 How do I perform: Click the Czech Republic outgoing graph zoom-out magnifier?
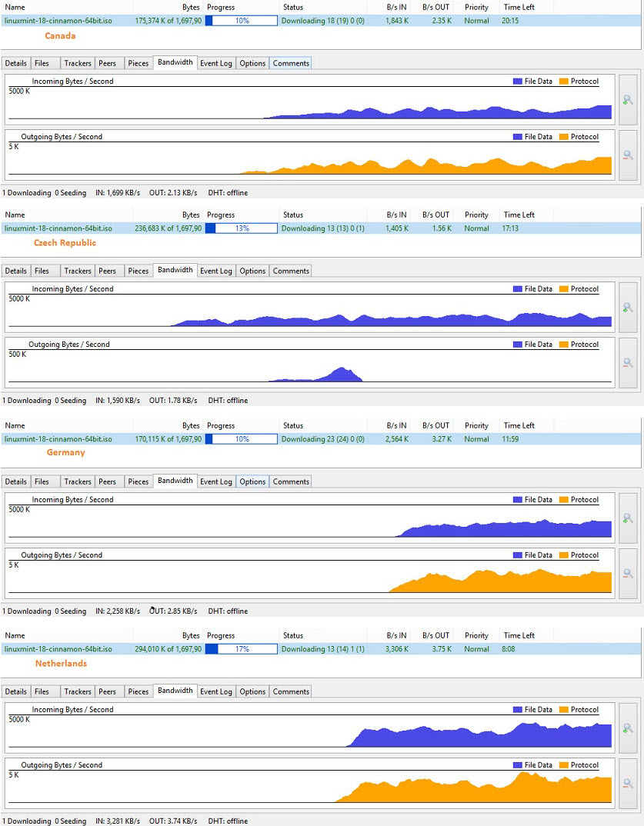628,363
